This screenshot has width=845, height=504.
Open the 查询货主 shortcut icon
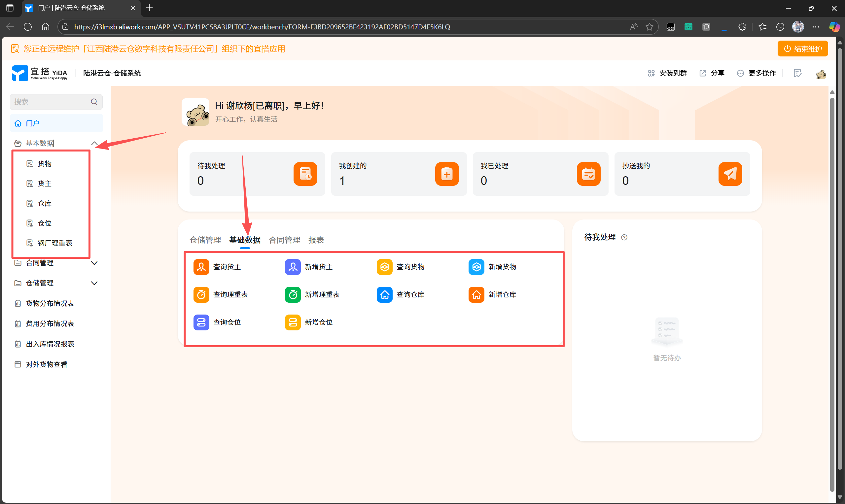point(201,267)
